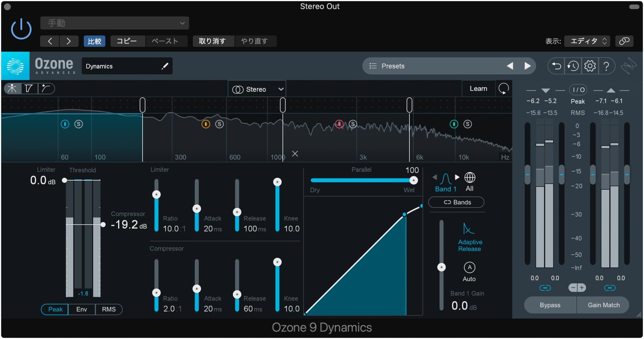Click the Presets bar
This screenshot has width=644, height=339.
(x=434, y=66)
